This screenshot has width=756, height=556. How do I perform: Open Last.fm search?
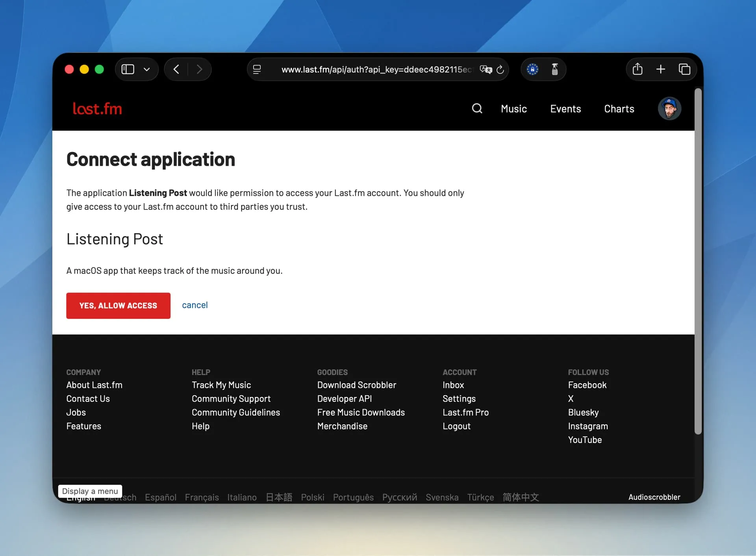[x=477, y=108]
